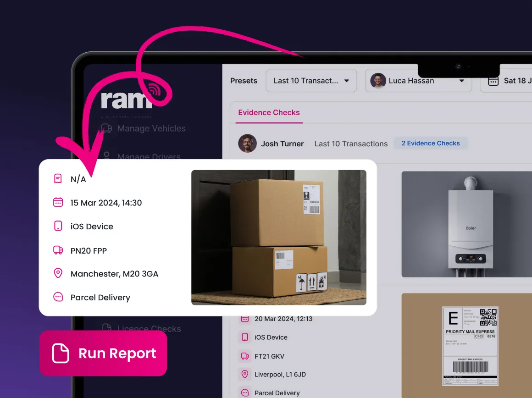Open the cardboard boxes evidence photo
This screenshot has height=398, width=532.
tap(278, 238)
